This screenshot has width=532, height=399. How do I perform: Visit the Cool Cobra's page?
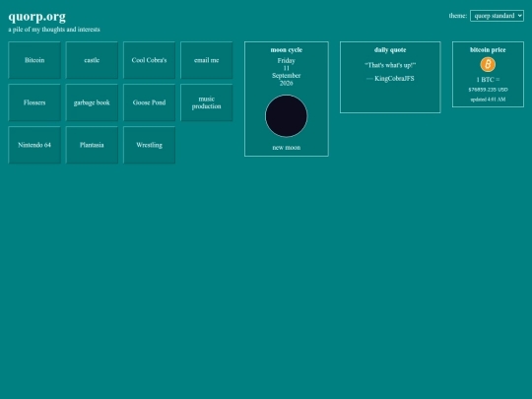click(149, 60)
